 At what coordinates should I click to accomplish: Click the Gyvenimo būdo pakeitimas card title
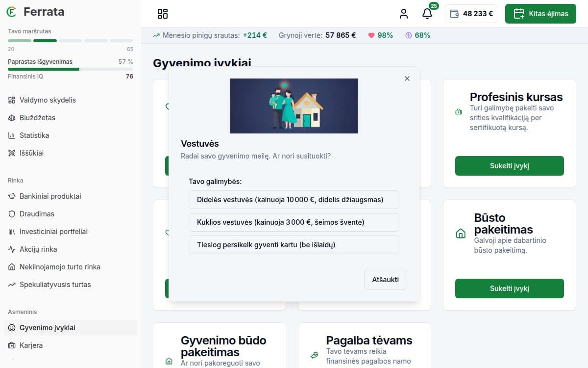click(223, 346)
